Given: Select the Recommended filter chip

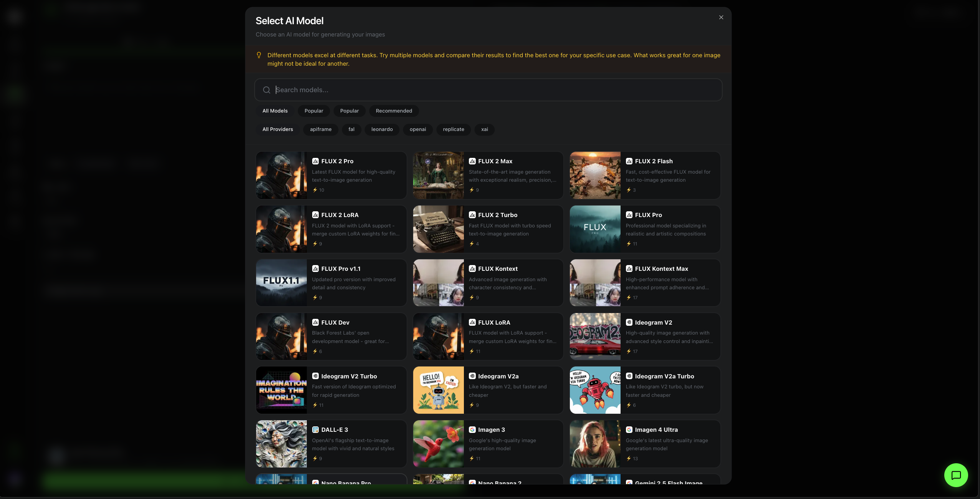Looking at the screenshot, I should coord(394,111).
